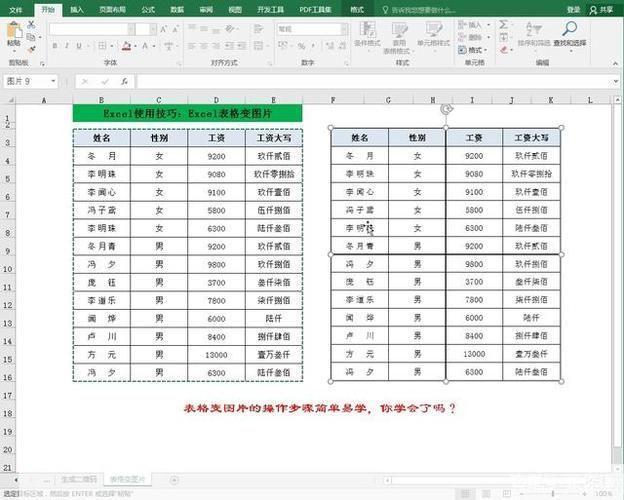Click the Insert Function fx icon
Viewport: 624px width, 500px height.
[125, 81]
